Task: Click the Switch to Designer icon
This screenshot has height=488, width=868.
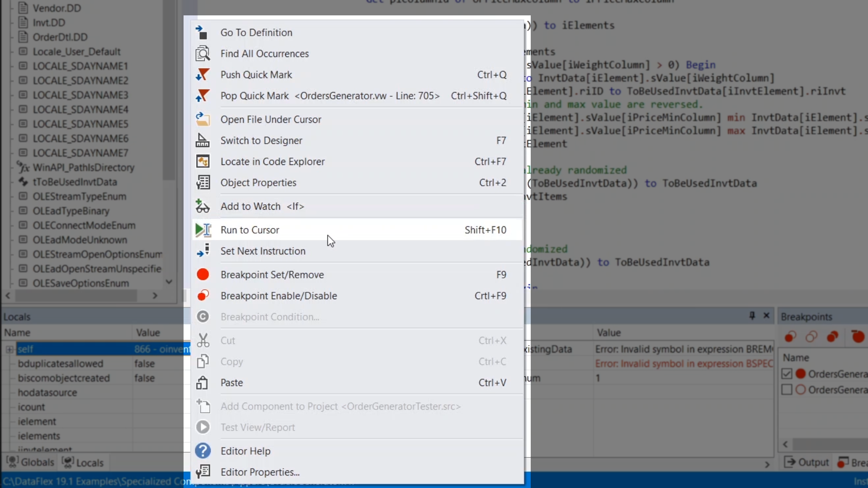Action: coord(202,141)
